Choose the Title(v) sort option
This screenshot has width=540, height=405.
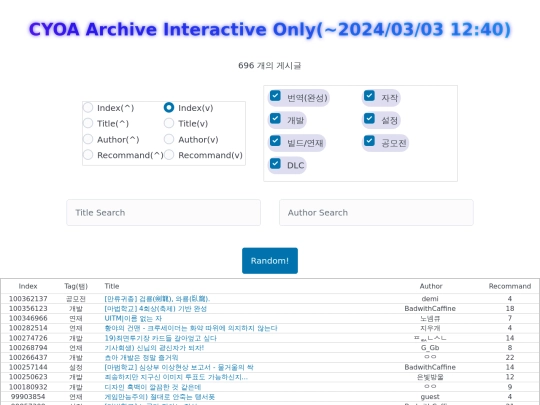pos(169,123)
